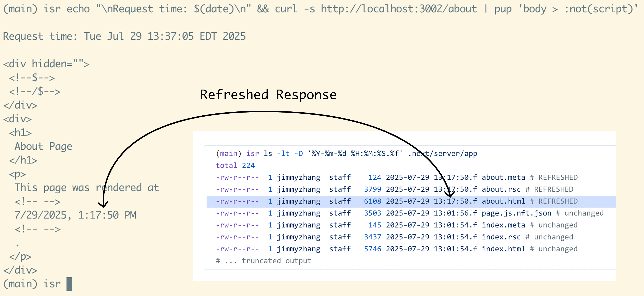The width and height of the screenshot is (644, 296).
Task: Click the 'Refreshed Response' label
Action: point(268,95)
